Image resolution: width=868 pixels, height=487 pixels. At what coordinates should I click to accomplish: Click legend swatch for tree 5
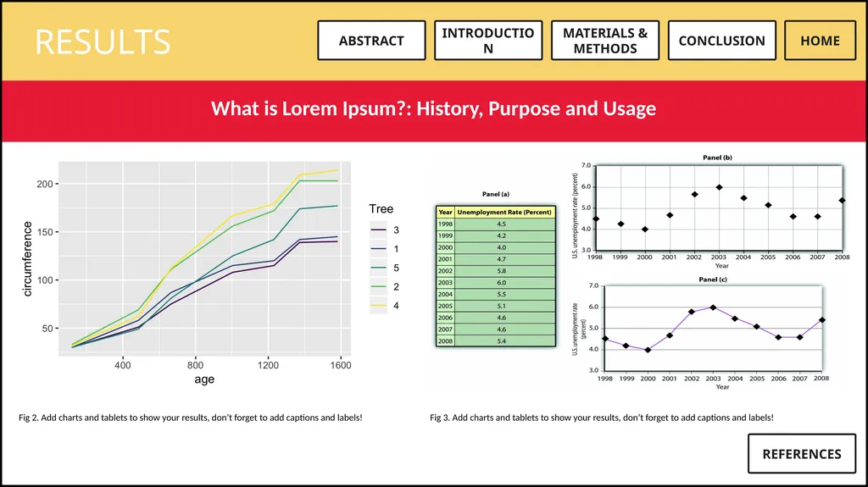[378, 268]
